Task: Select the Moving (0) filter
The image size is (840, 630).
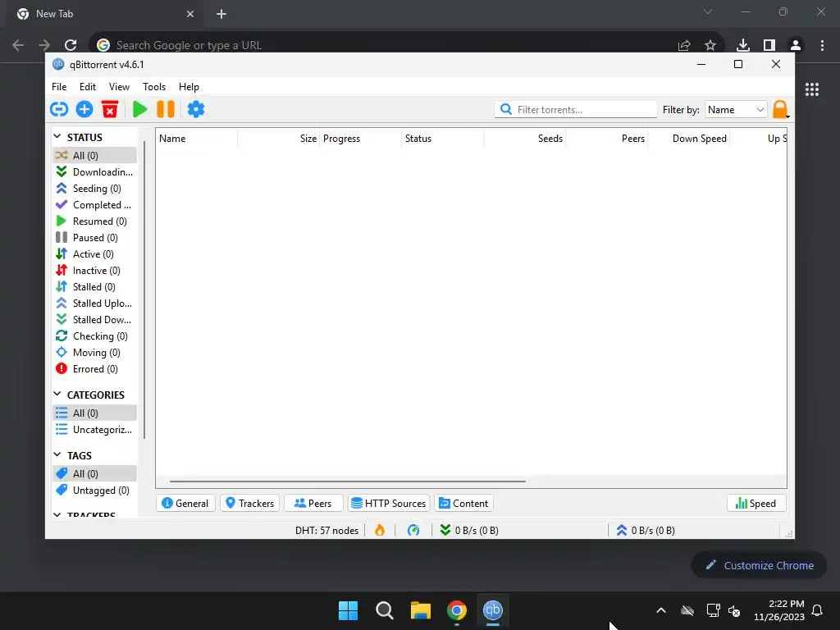Action: 95,353
